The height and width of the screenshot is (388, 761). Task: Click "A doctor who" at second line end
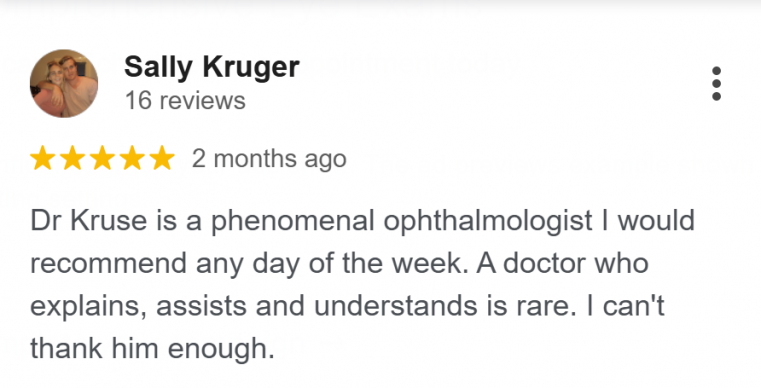pos(562,263)
